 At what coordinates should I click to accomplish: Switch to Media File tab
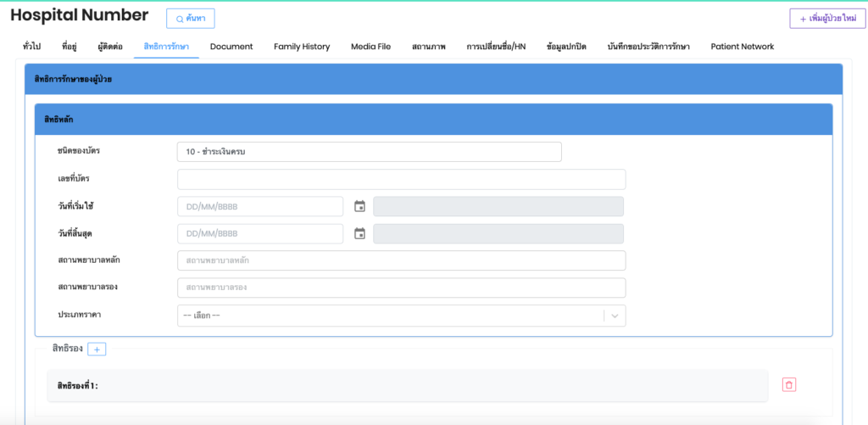[x=370, y=47]
